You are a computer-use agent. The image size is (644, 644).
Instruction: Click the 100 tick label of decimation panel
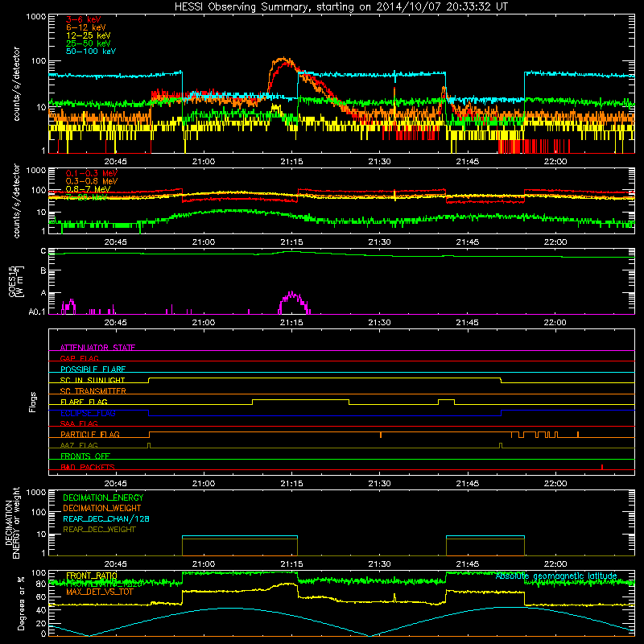pos(39,512)
